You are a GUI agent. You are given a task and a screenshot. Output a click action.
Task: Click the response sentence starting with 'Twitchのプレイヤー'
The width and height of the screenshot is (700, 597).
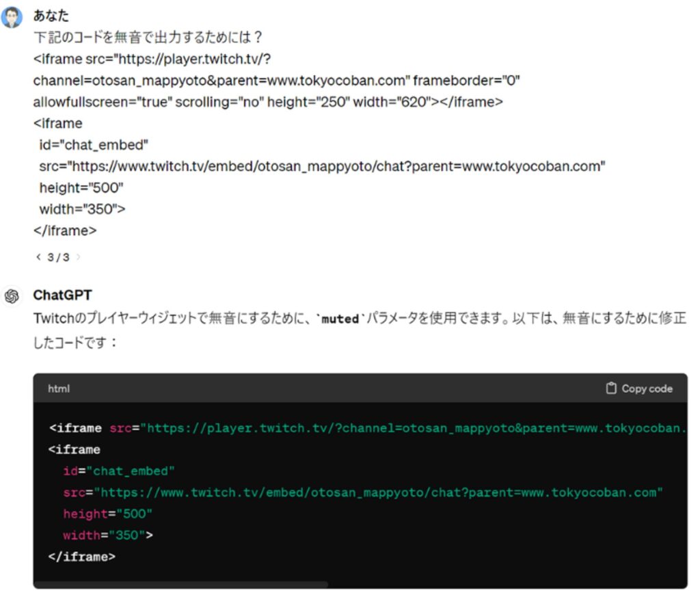[x=360, y=319]
